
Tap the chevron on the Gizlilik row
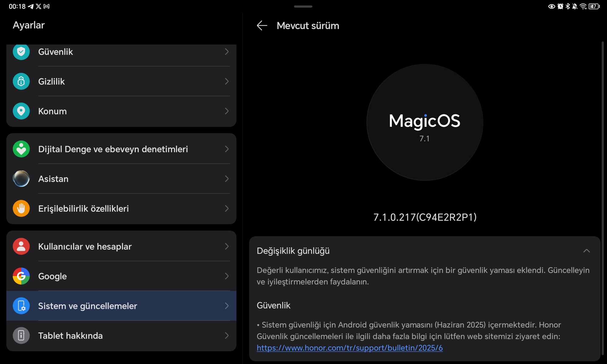tap(227, 81)
